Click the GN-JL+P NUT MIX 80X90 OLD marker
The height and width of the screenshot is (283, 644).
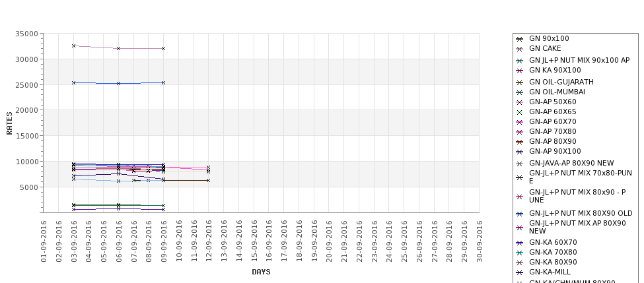[519, 214]
